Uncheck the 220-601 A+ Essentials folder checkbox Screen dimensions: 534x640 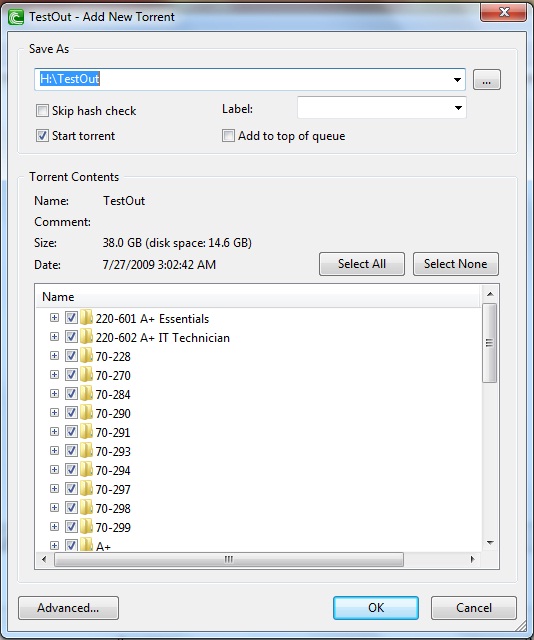[71, 318]
